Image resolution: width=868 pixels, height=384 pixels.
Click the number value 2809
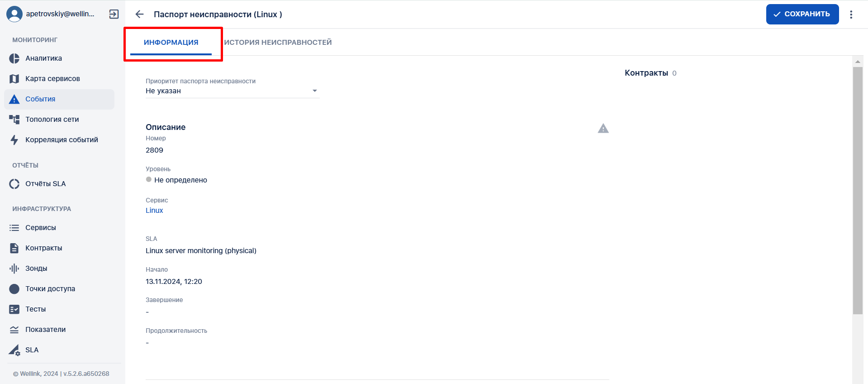pyautogui.click(x=154, y=150)
